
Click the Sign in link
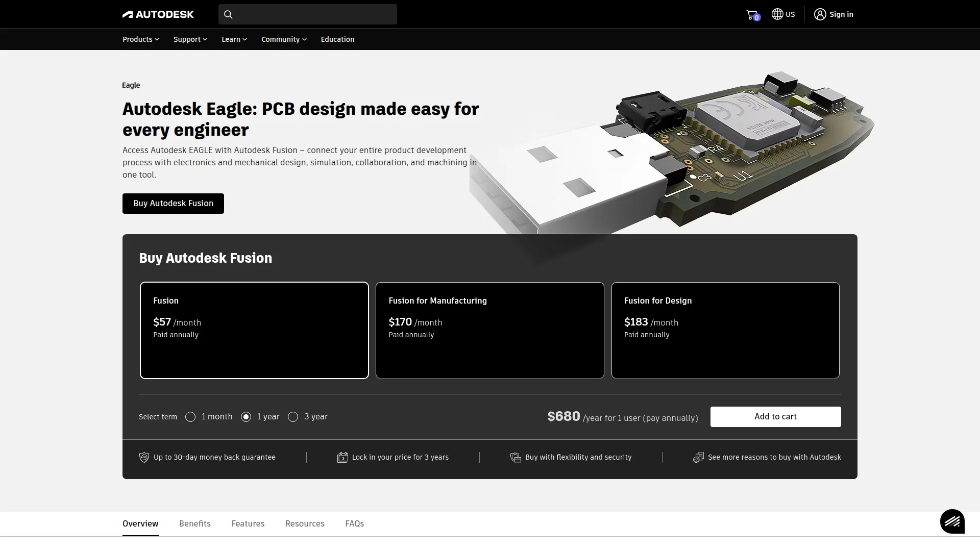(841, 14)
